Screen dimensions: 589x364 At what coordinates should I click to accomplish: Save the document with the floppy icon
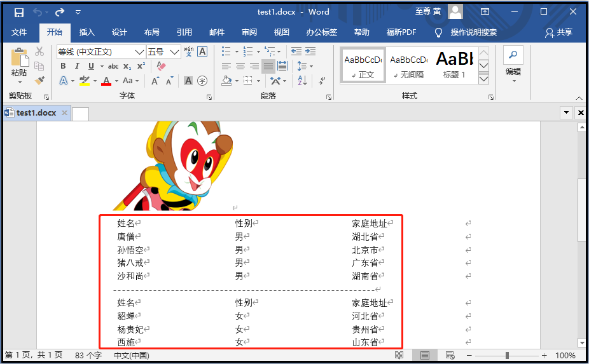point(19,12)
